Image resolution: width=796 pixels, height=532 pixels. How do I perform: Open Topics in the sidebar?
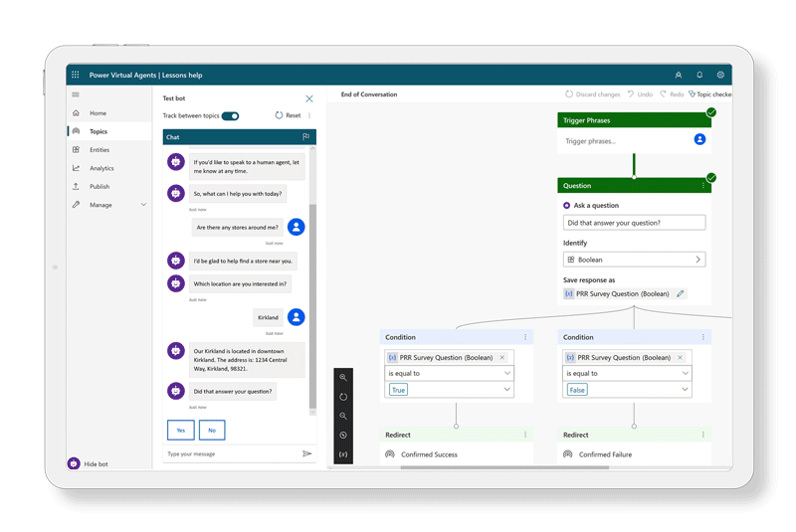(109, 131)
